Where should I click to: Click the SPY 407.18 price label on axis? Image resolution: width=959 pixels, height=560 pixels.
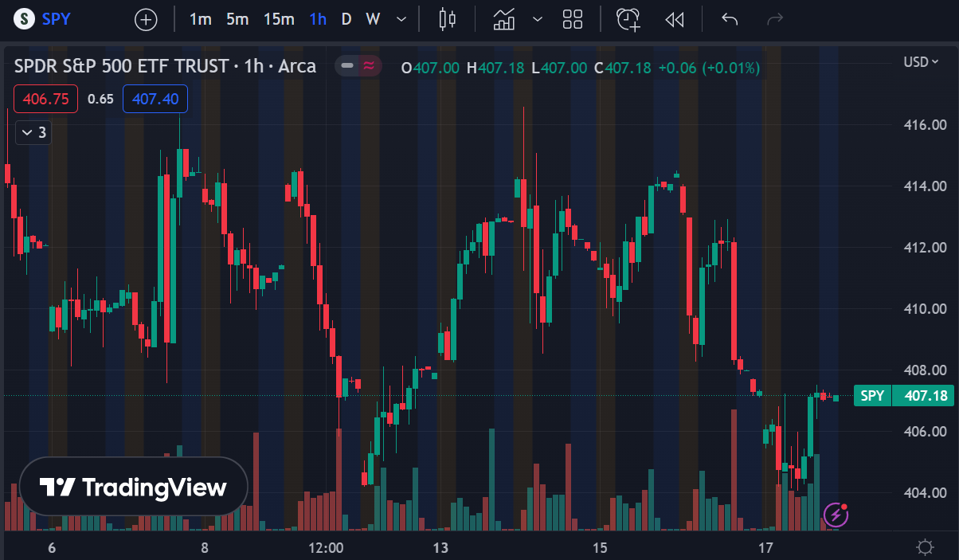click(x=903, y=396)
